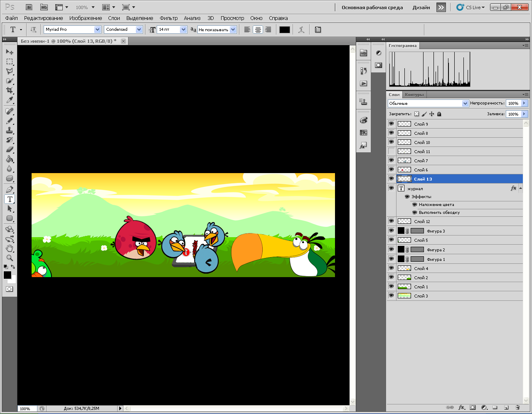Image resolution: width=532 pixels, height=414 pixels.
Task: Open the Заливка fill slider arrow
Action: pyautogui.click(x=524, y=114)
